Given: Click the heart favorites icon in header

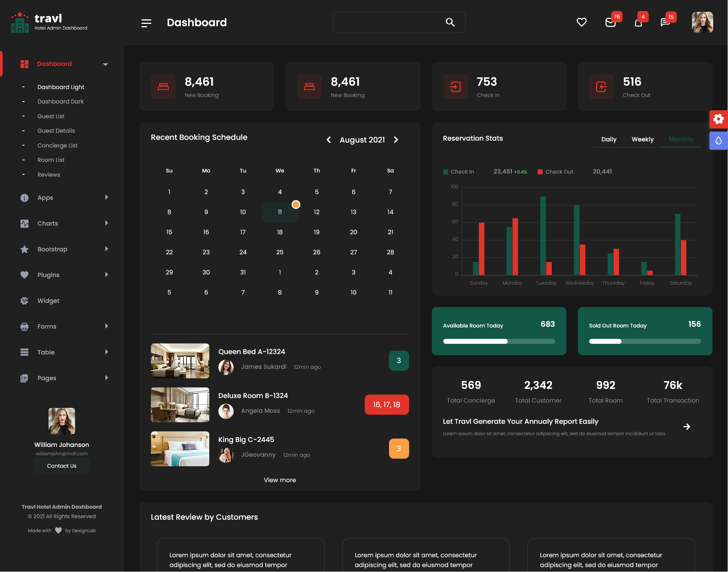Looking at the screenshot, I should click(581, 22).
